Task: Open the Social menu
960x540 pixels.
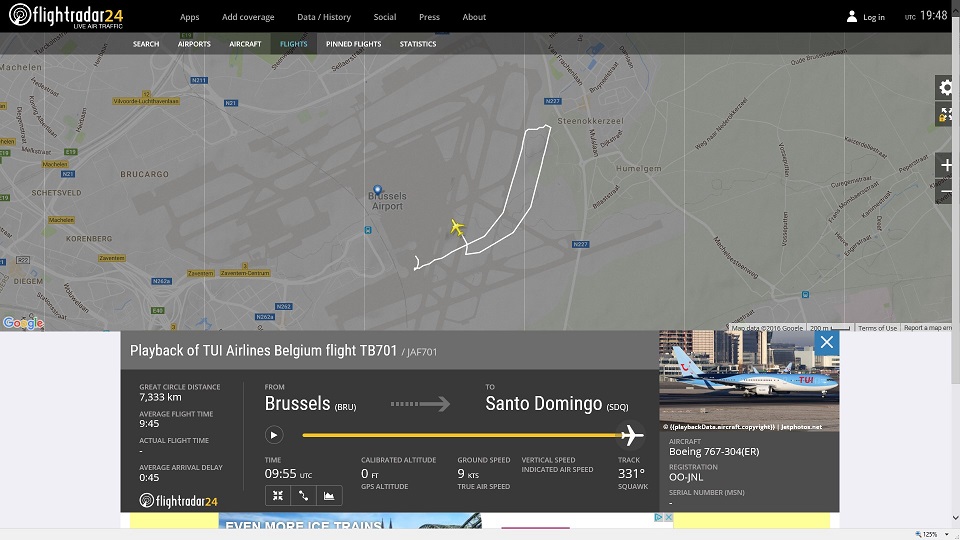Action: [384, 17]
